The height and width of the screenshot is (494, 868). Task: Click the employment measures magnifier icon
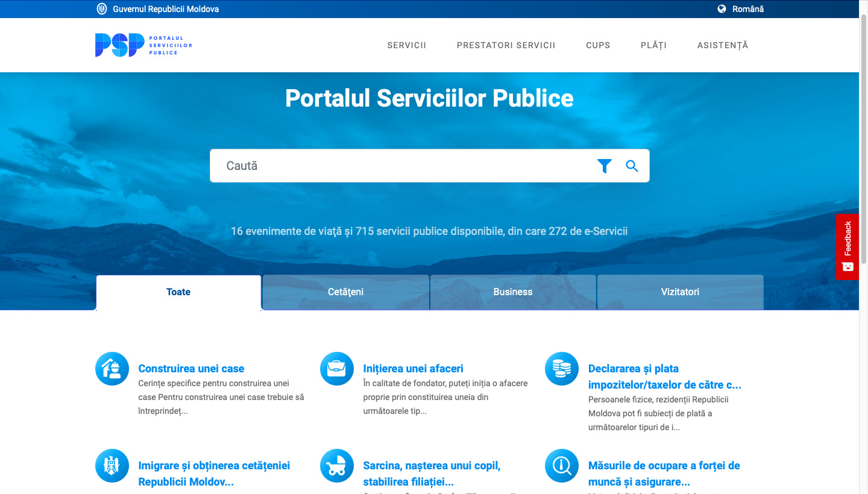coord(562,466)
